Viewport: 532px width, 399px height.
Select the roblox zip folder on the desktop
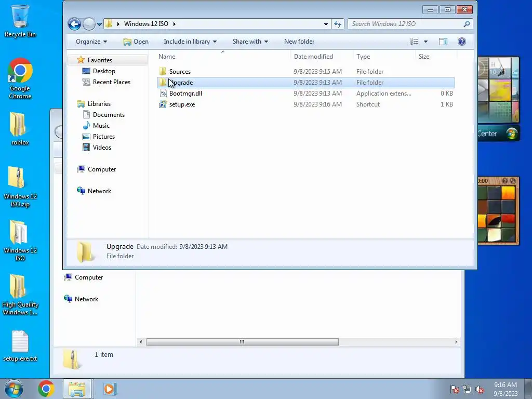click(x=20, y=129)
